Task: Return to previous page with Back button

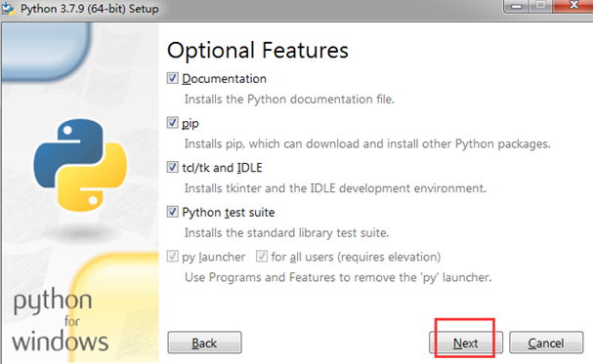Action: (204, 343)
